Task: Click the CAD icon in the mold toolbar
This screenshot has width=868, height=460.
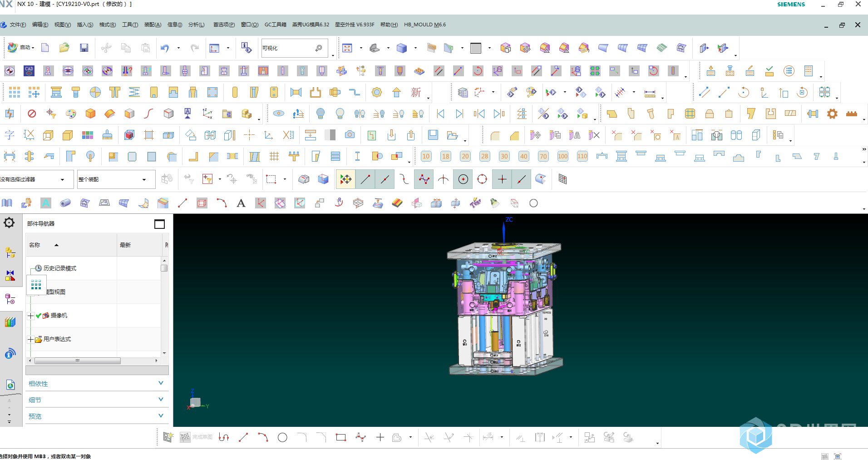Action: click(29, 70)
